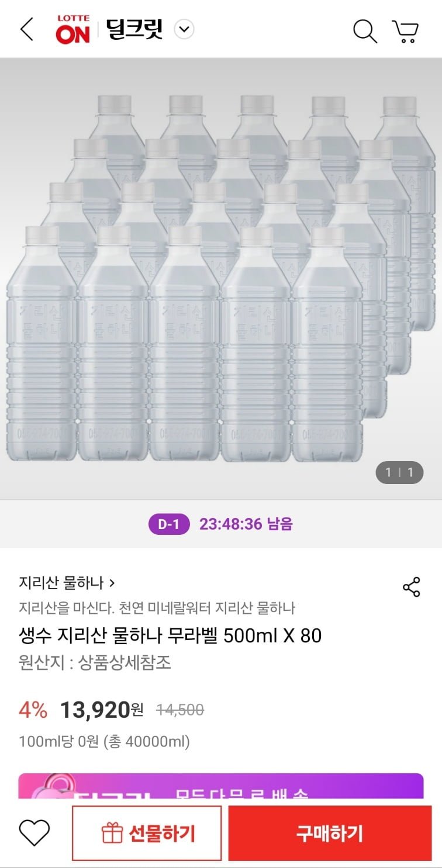Tap the purple D-1 deadline badge
The height and width of the screenshot is (868, 442).
pyautogui.click(x=169, y=524)
